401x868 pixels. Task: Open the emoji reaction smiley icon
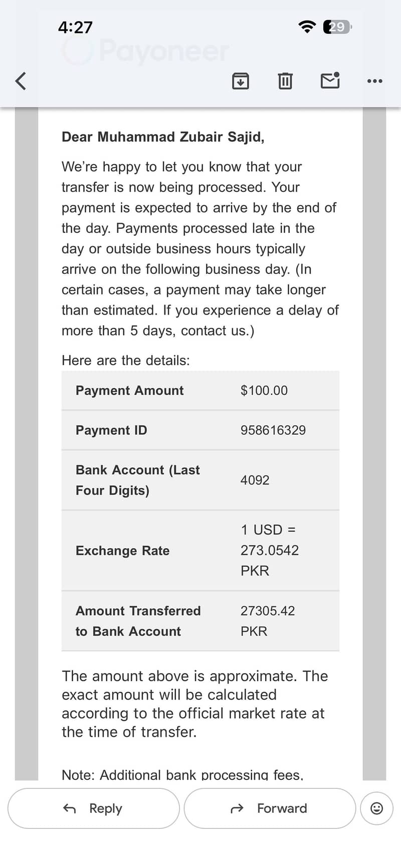coord(376,808)
